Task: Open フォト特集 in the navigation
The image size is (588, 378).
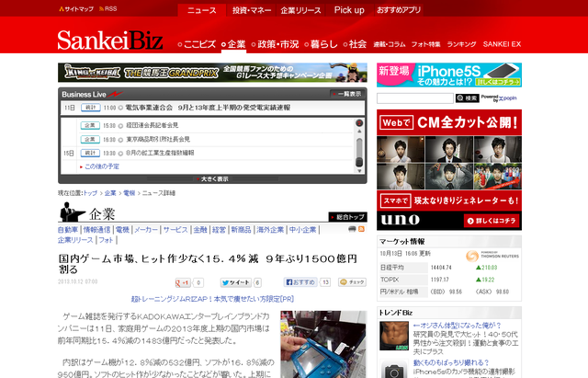Action: point(425,44)
